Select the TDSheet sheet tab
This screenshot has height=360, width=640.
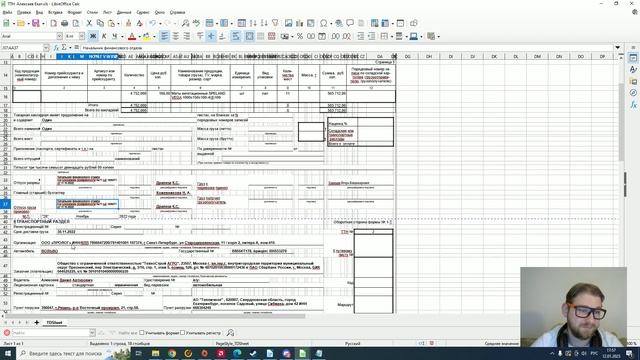point(54,322)
